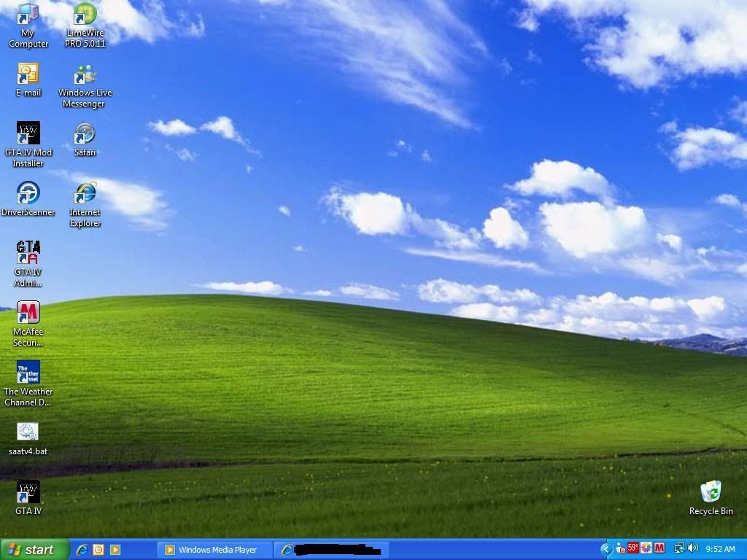This screenshot has width=747, height=560.
Task: Launch LimeWire PRO 5.0.11
Action: click(84, 18)
